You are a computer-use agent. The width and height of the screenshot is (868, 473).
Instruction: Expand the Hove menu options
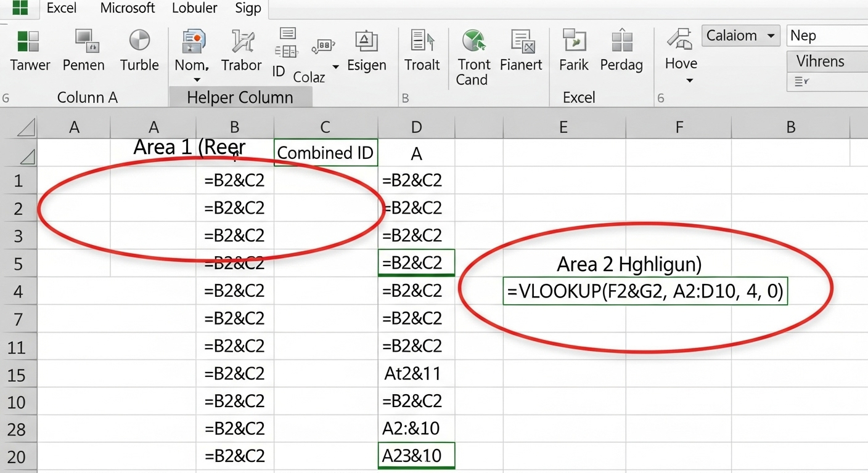click(x=689, y=80)
